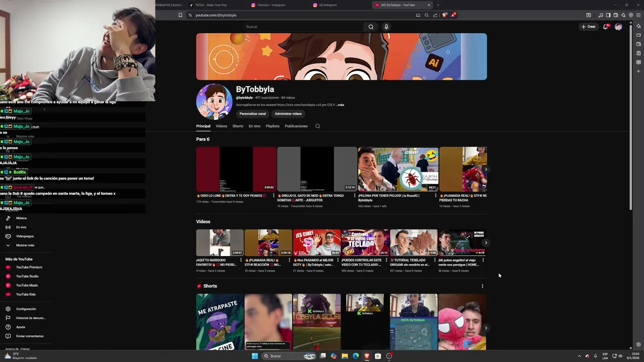Click inside YouTube Buscar search field

click(304, 27)
